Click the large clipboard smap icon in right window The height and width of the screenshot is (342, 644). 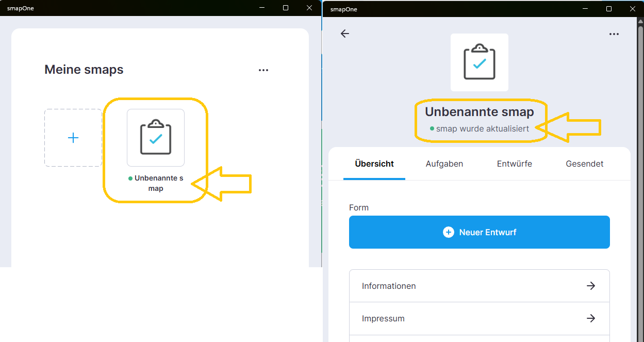tap(480, 62)
